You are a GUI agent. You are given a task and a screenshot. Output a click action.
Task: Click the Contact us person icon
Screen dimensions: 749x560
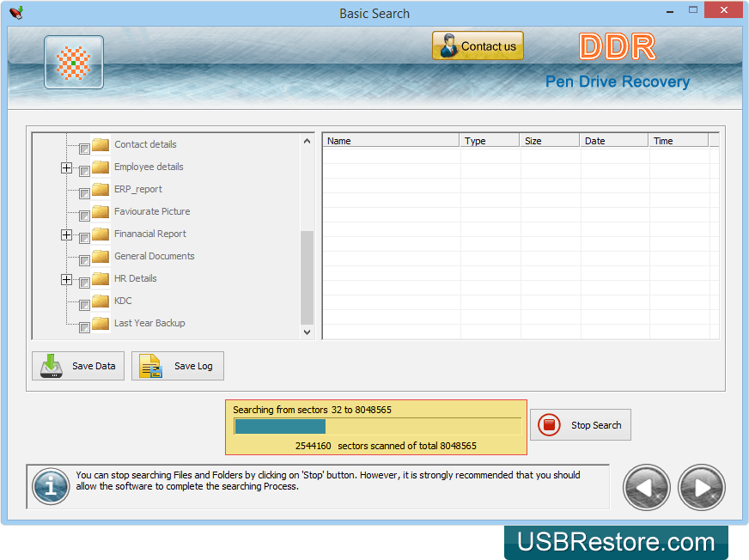coord(448,46)
